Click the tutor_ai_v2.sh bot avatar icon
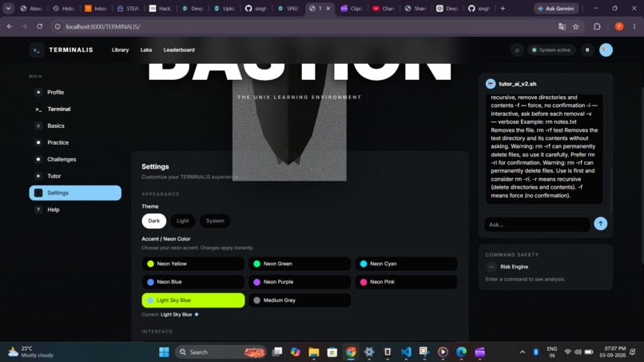The width and height of the screenshot is (644, 362). point(491,84)
